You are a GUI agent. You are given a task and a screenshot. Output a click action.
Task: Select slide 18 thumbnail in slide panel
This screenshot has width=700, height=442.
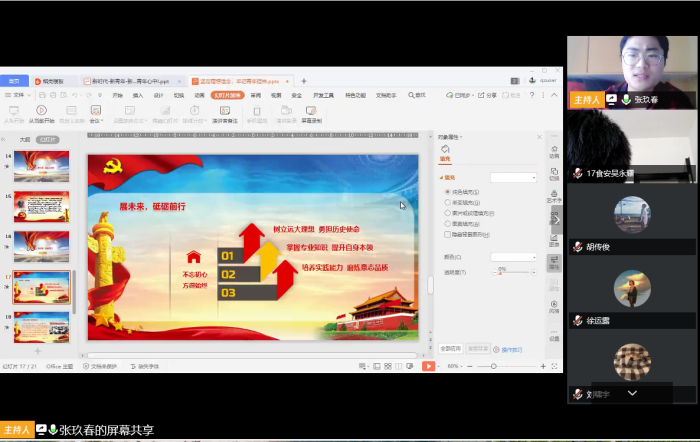41,326
